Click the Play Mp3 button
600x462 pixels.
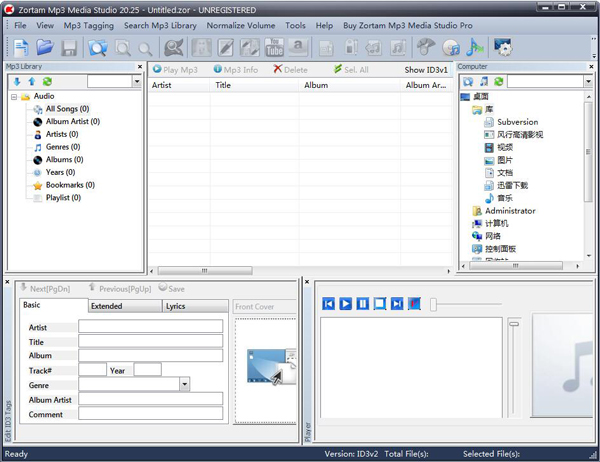[175, 70]
